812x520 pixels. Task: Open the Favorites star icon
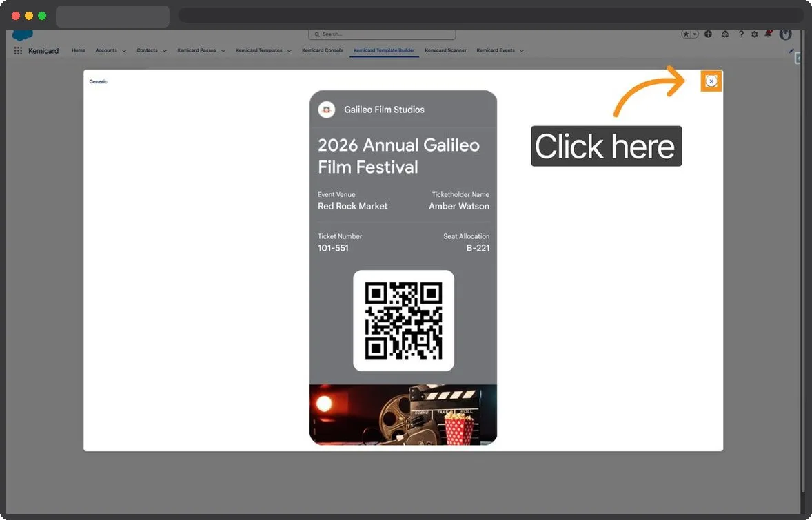click(x=686, y=34)
